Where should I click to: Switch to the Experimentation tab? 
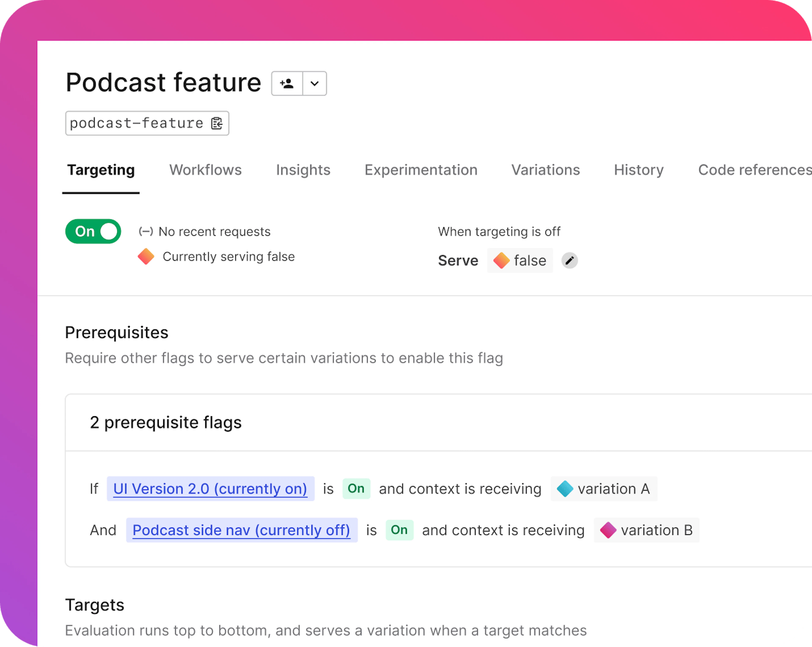[x=421, y=170]
